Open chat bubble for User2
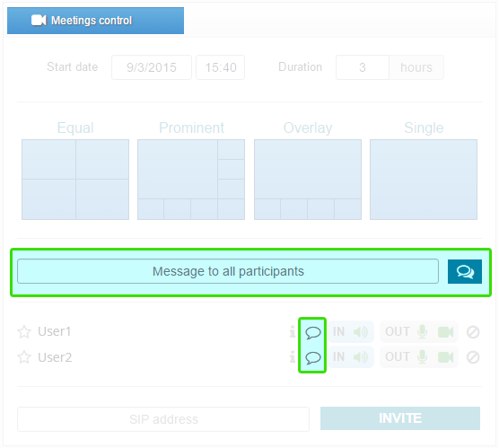499x448 pixels. coord(313,357)
